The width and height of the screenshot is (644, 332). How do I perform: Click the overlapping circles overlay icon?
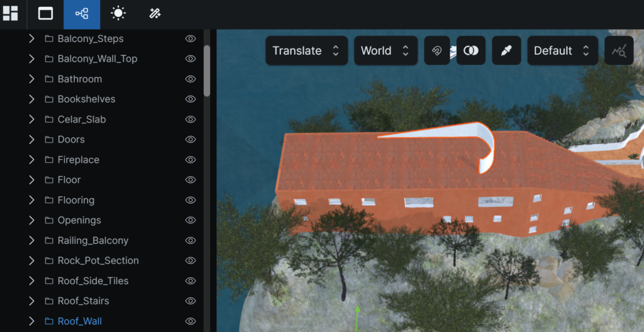point(470,50)
